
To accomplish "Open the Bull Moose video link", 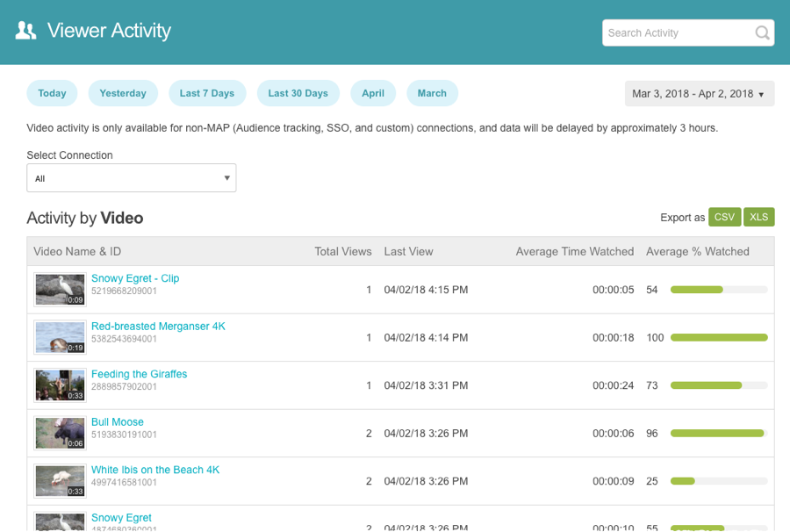I will coord(118,422).
